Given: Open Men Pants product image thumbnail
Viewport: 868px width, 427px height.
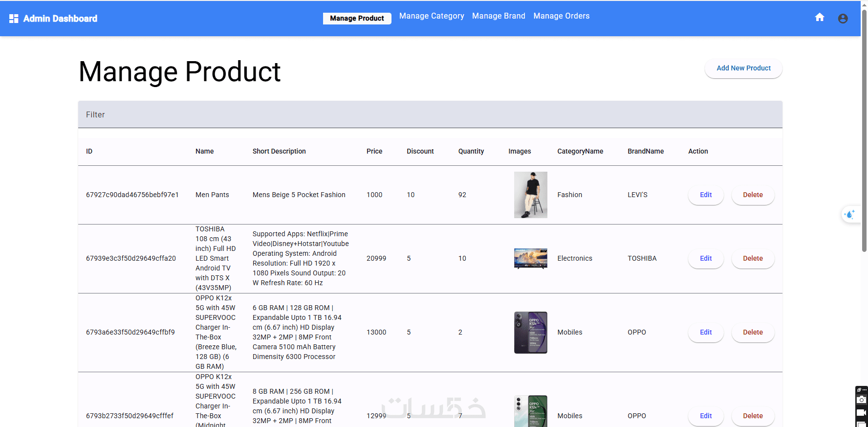Looking at the screenshot, I should tap(530, 195).
